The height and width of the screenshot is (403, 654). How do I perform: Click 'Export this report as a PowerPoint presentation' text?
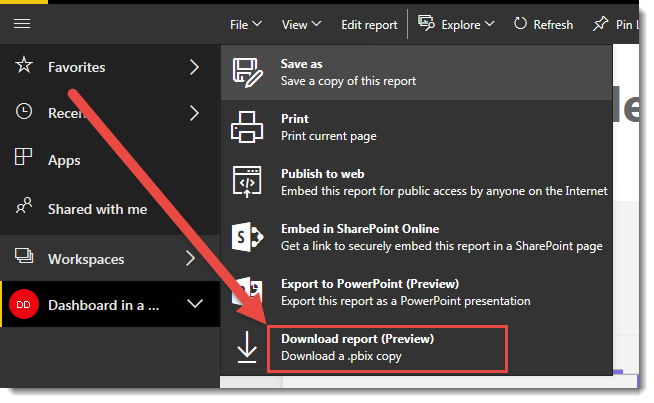406,301
